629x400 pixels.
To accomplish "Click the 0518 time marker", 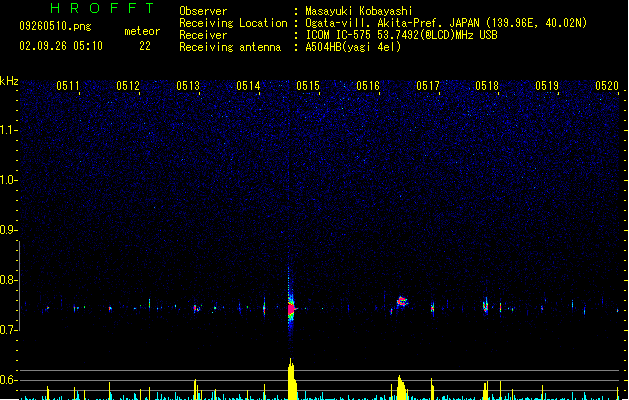I will tap(487, 86).
